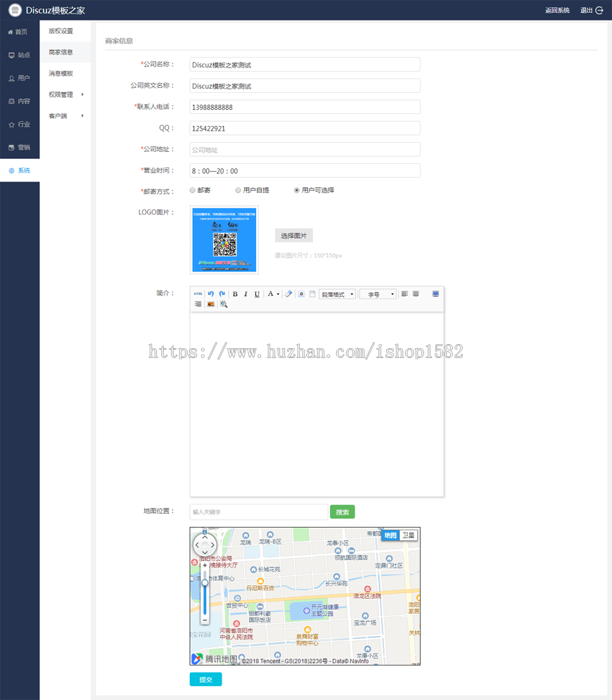Screen dimensions: 612x700
Task: Open the 字号 font size dropdown
Action: (378, 294)
